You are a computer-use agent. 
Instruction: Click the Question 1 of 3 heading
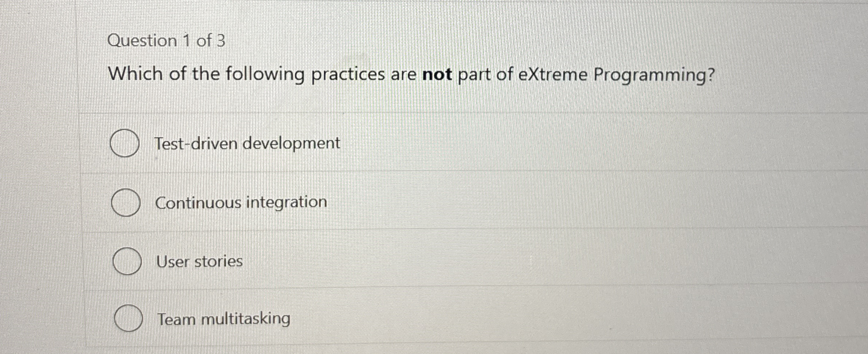point(167,41)
